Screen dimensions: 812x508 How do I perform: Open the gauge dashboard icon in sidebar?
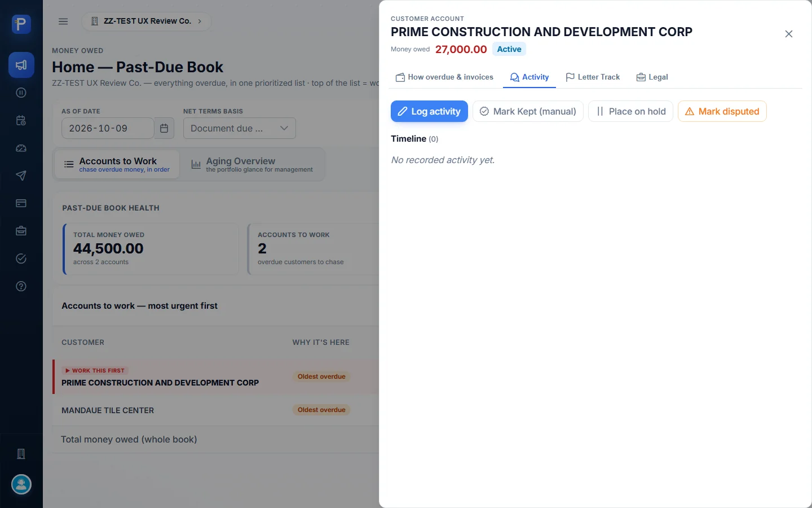(x=21, y=148)
